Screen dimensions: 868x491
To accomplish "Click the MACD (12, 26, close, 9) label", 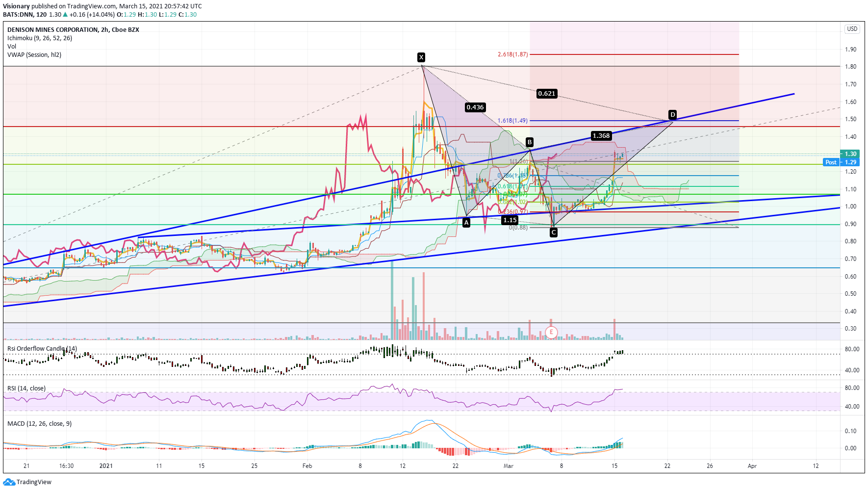I will [x=39, y=424].
